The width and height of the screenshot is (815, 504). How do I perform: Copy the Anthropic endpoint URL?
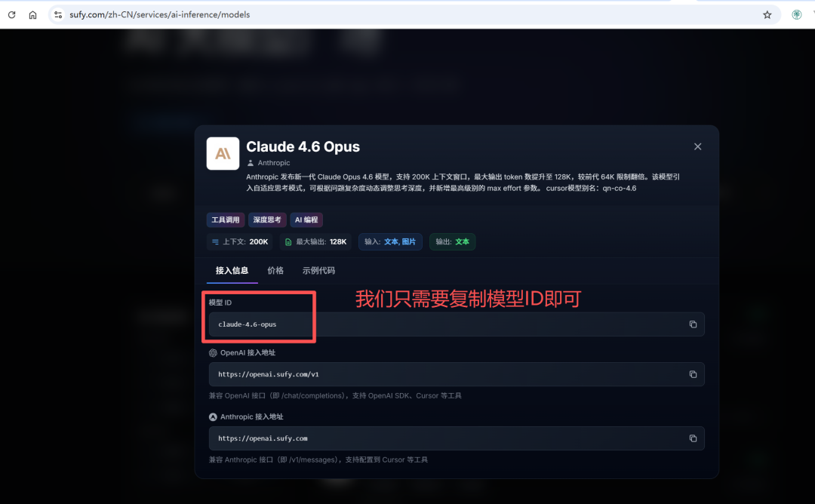point(693,438)
